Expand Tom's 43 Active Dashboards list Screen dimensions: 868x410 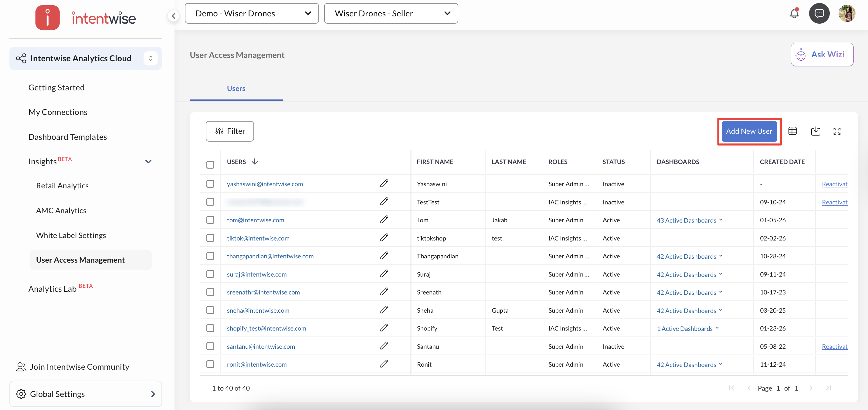click(x=690, y=220)
